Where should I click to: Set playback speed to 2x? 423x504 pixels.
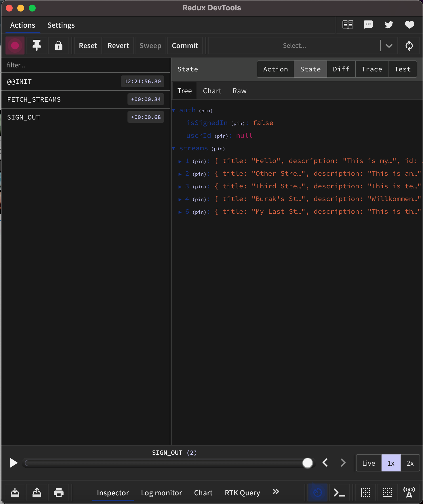(x=410, y=463)
